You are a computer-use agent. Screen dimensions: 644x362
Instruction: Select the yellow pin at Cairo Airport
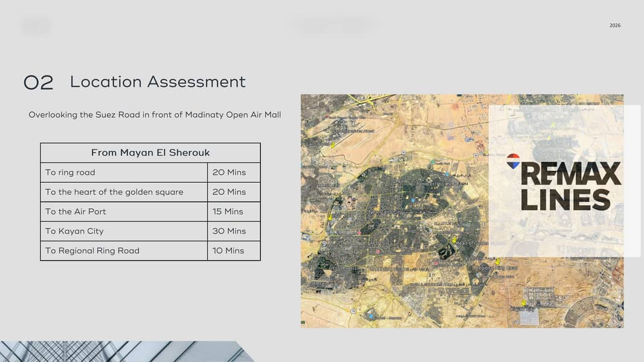(333, 145)
